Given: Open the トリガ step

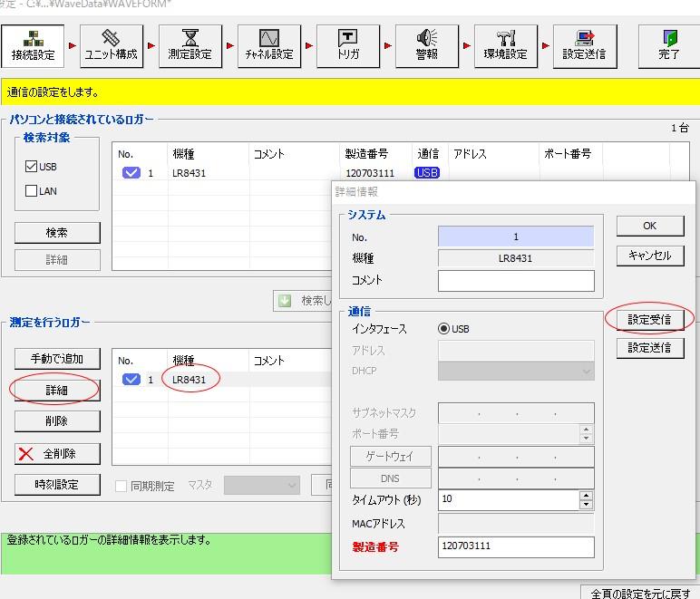Looking at the screenshot, I should coord(348,46).
